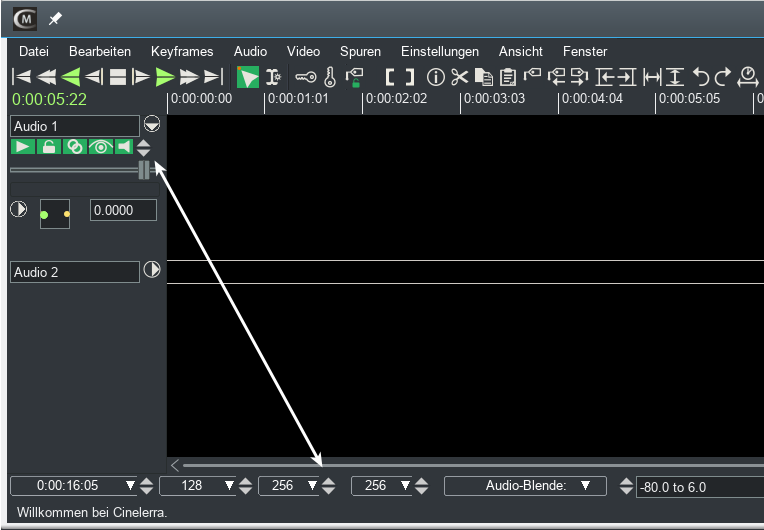Click the Audio 1 track title field

pos(75,126)
